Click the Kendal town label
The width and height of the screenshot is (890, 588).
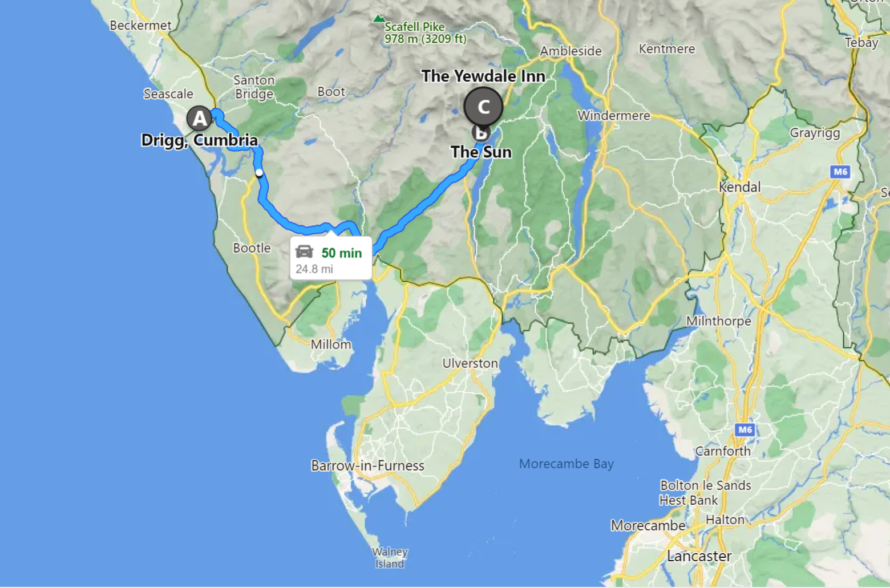(x=739, y=187)
